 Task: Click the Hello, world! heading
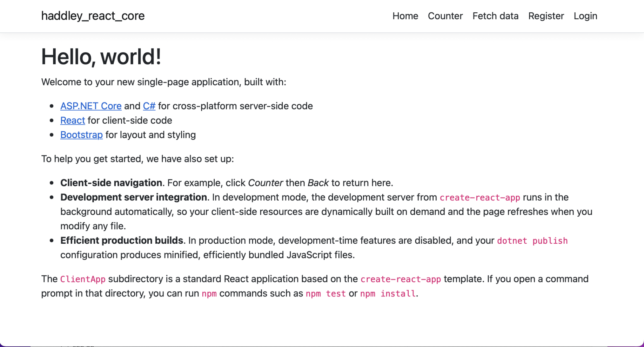(x=101, y=57)
